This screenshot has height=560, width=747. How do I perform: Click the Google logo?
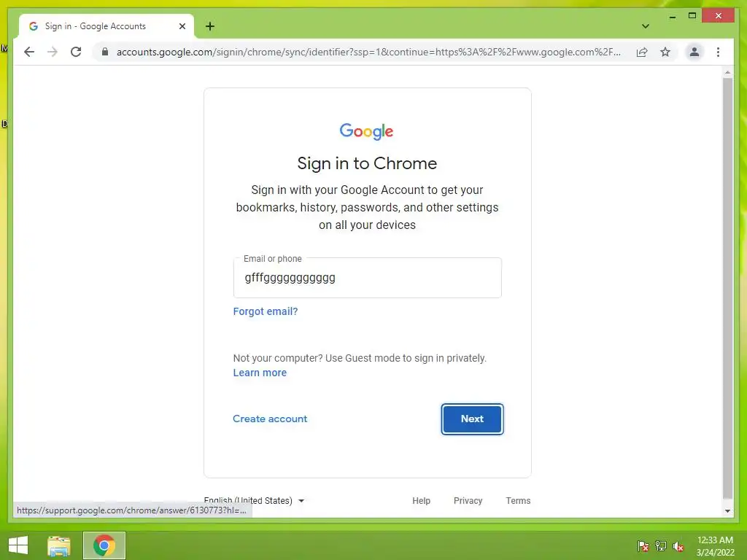pos(366,131)
